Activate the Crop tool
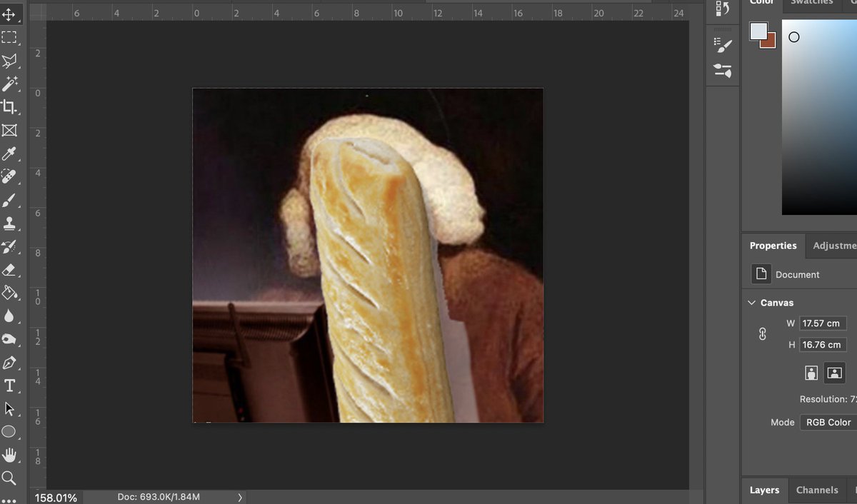The image size is (857, 504). 9,107
